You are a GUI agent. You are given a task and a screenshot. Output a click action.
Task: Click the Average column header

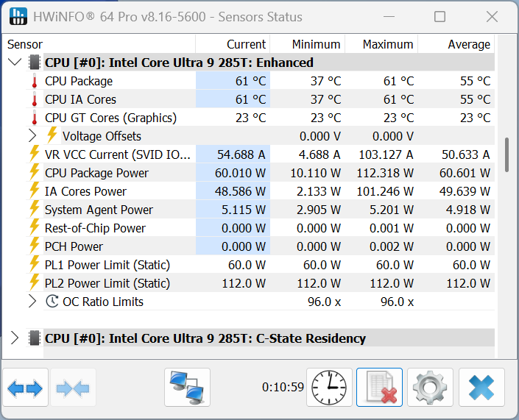pyautogui.click(x=456, y=44)
